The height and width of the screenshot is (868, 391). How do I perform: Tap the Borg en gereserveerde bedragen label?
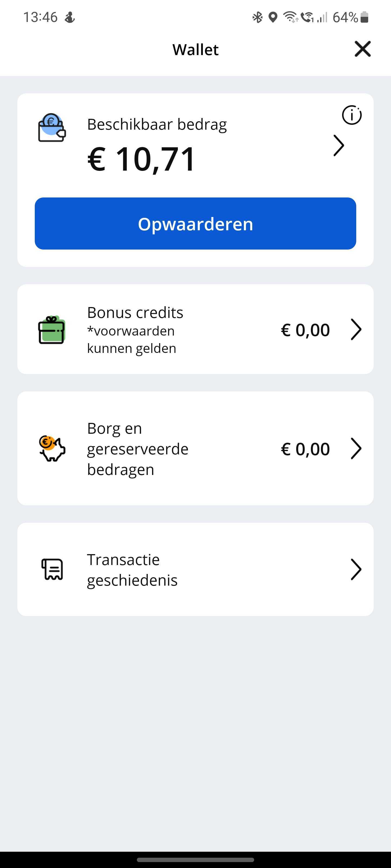138,449
